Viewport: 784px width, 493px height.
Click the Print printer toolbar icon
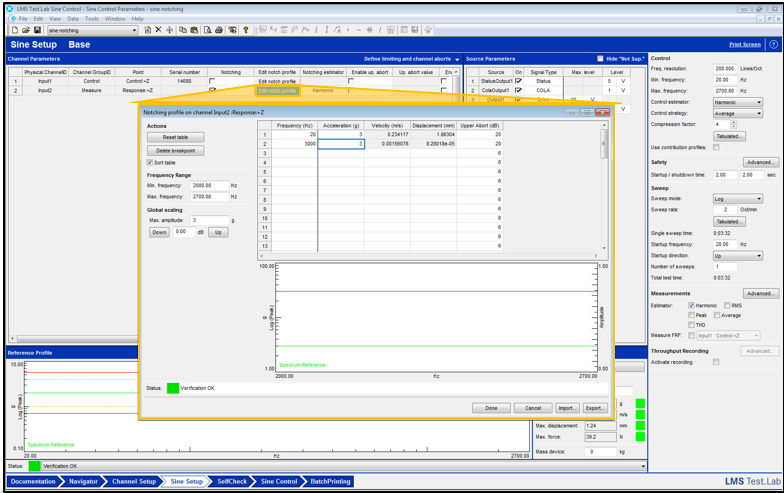pos(219,30)
